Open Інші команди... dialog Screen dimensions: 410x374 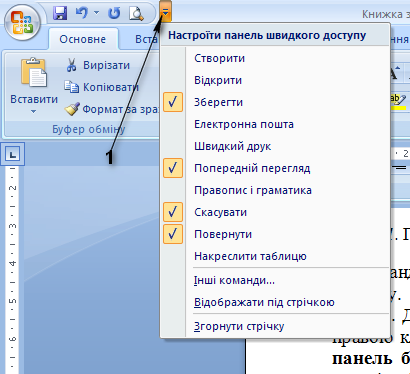click(x=275, y=280)
